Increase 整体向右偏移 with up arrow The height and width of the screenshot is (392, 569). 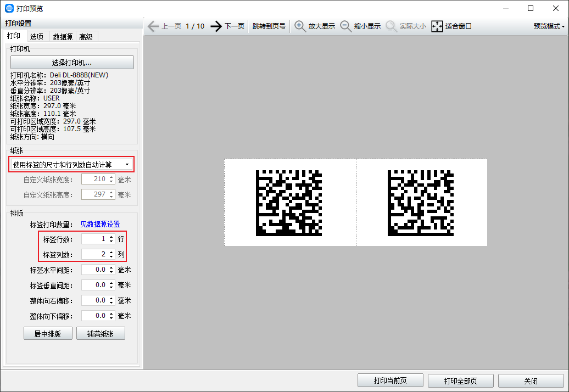111,298
